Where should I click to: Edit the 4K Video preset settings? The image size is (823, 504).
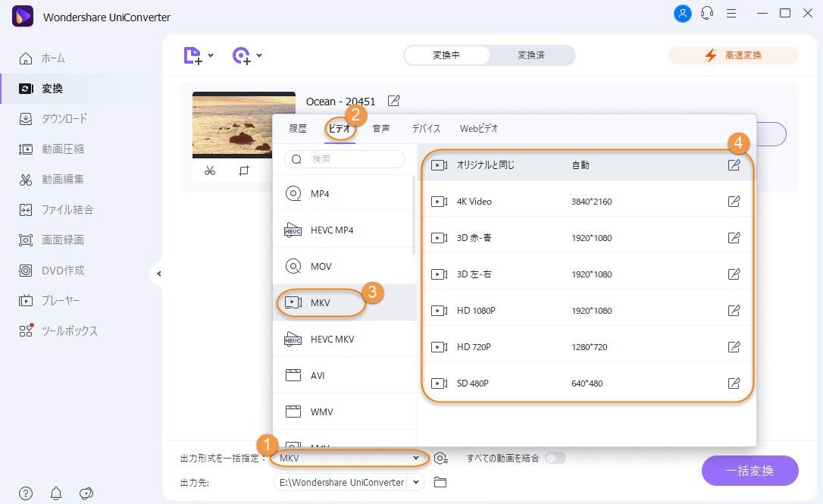tap(734, 201)
